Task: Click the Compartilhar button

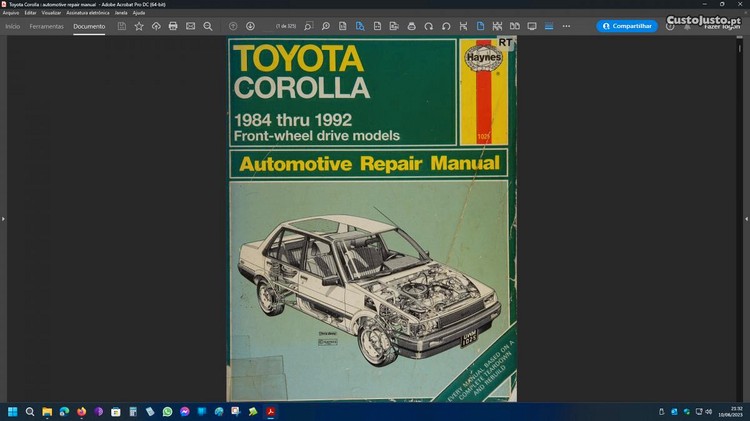Action: pos(627,26)
